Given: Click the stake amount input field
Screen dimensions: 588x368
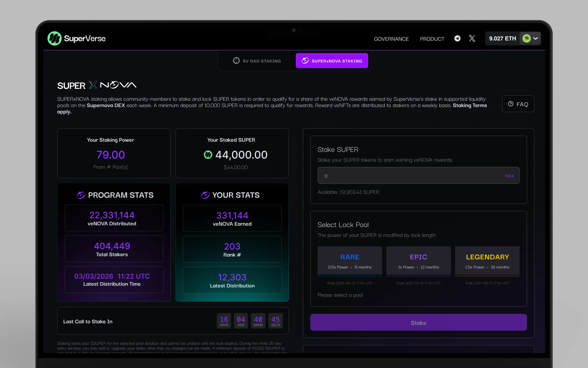Looking at the screenshot, I should pyautogui.click(x=418, y=176).
